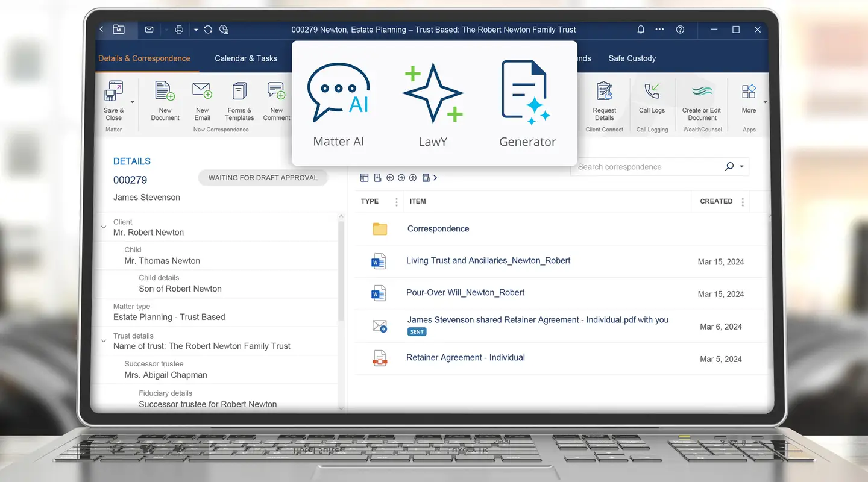Screen dimensions: 868x482
Task: Refresh the matter with sync icon
Action: click(208, 29)
